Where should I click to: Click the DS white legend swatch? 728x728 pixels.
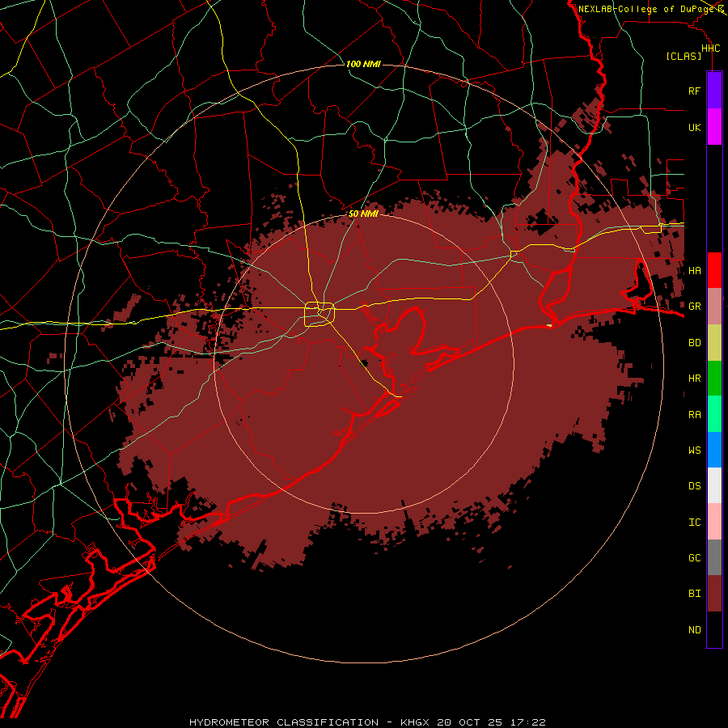[714, 485]
